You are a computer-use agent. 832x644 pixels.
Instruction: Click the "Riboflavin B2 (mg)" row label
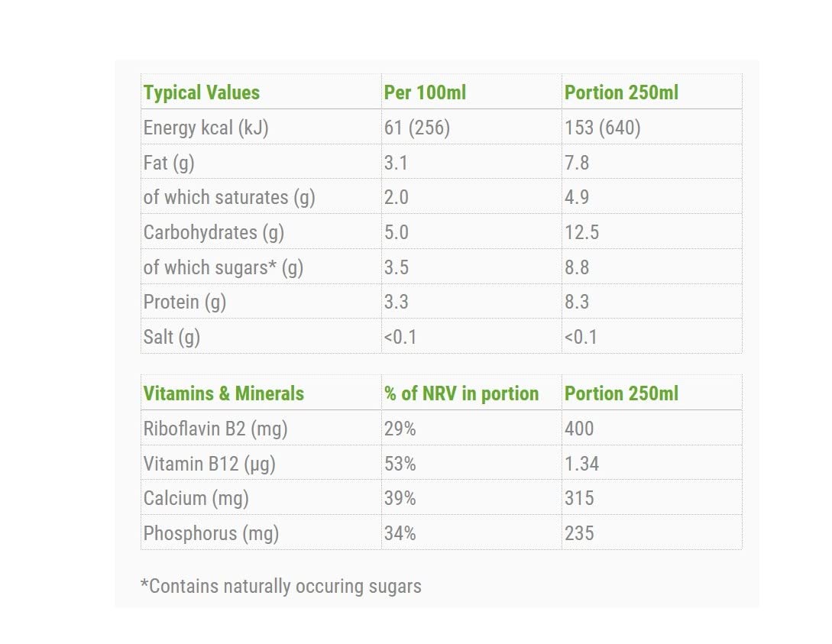(x=215, y=429)
